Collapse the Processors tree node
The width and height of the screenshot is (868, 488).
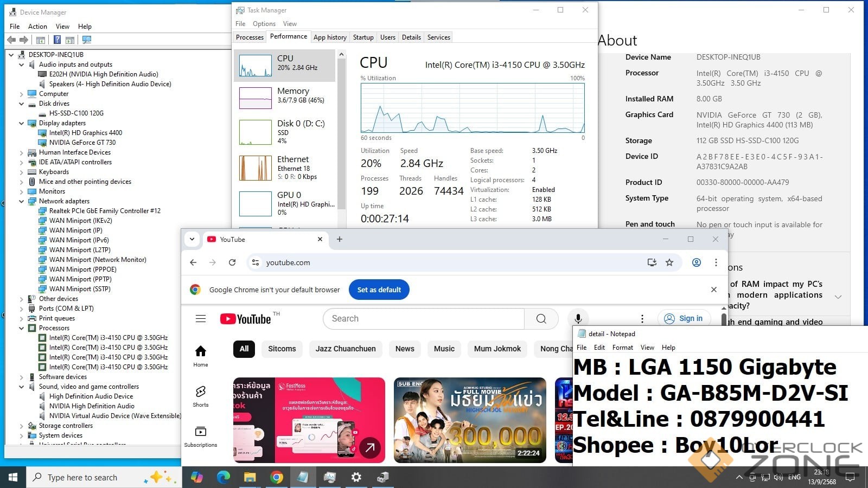click(x=22, y=328)
